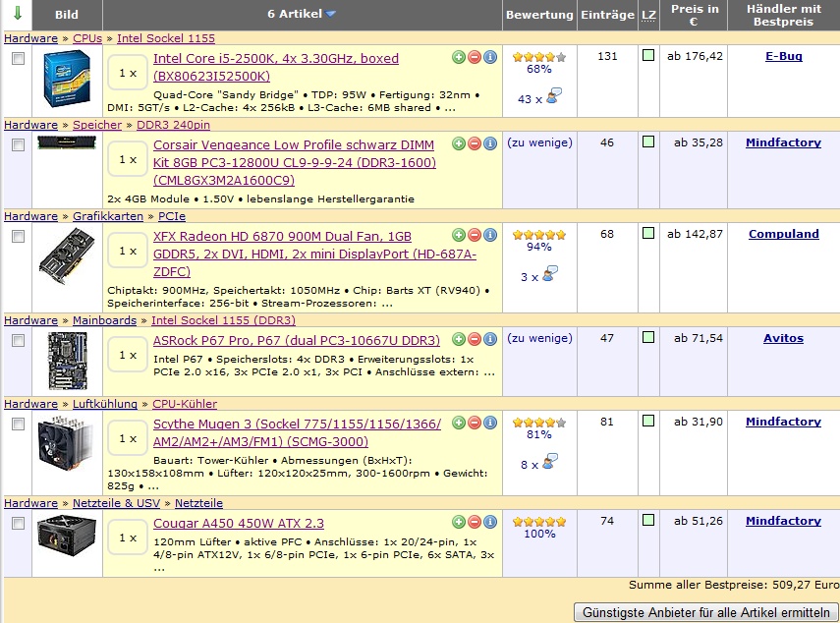The width and height of the screenshot is (840, 623).
Task: Toggle LZ box for Cougar A450
Action: click(x=648, y=520)
